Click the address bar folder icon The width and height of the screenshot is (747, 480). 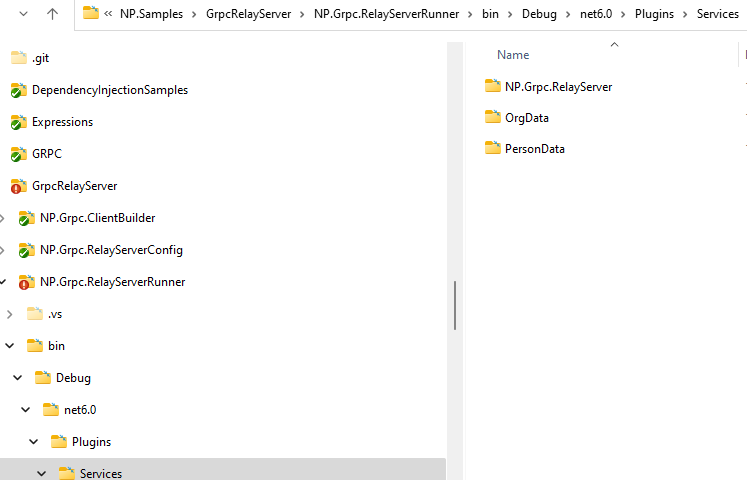[x=91, y=13]
